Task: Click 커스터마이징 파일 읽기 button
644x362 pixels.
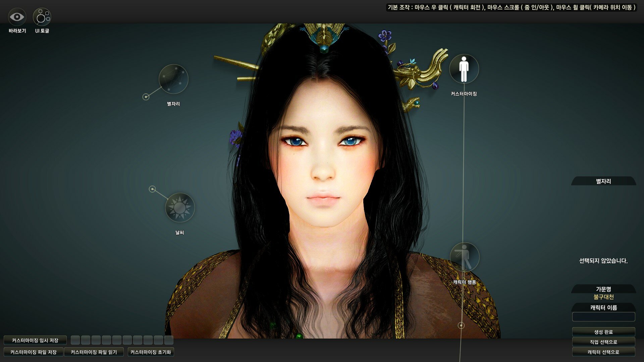Action: 94,352
